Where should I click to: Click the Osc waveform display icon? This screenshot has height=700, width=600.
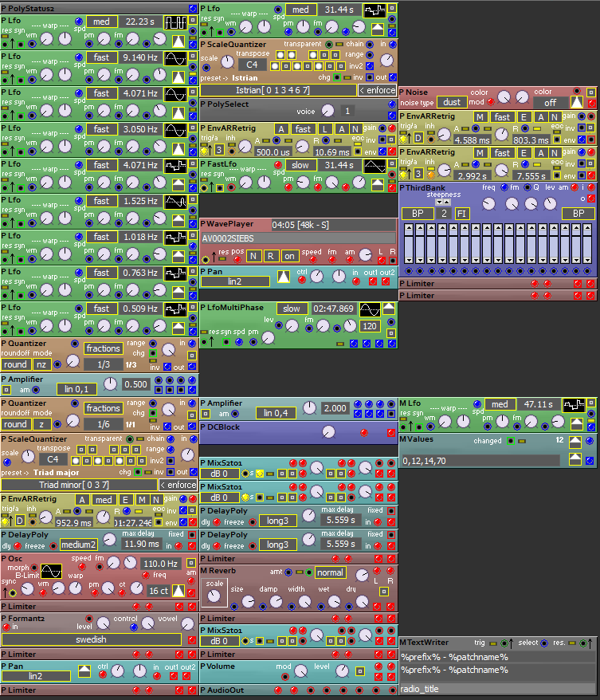point(51,572)
